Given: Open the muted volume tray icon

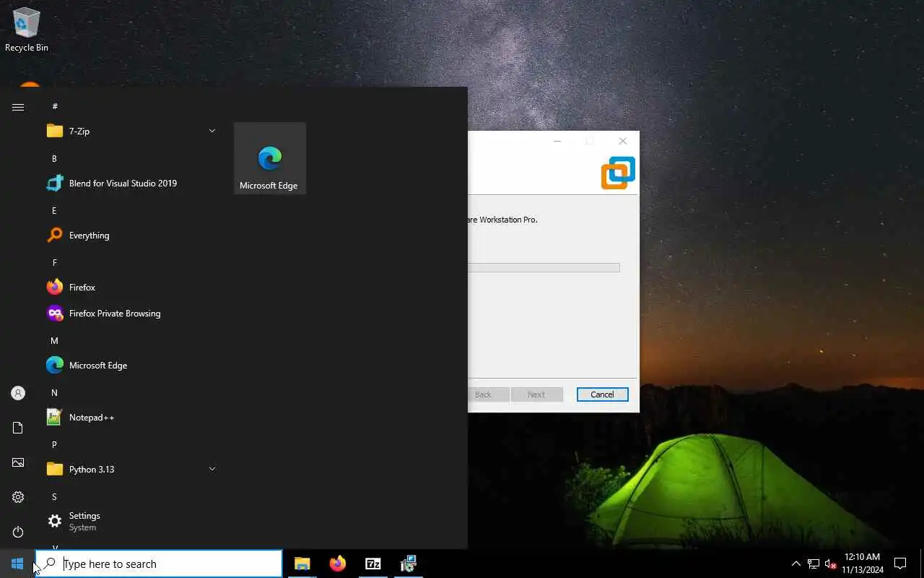Looking at the screenshot, I should point(830,564).
